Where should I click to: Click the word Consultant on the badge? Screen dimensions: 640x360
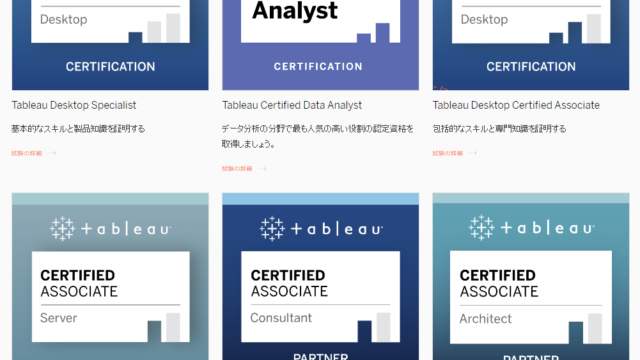pyautogui.click(x=281, y=318)
